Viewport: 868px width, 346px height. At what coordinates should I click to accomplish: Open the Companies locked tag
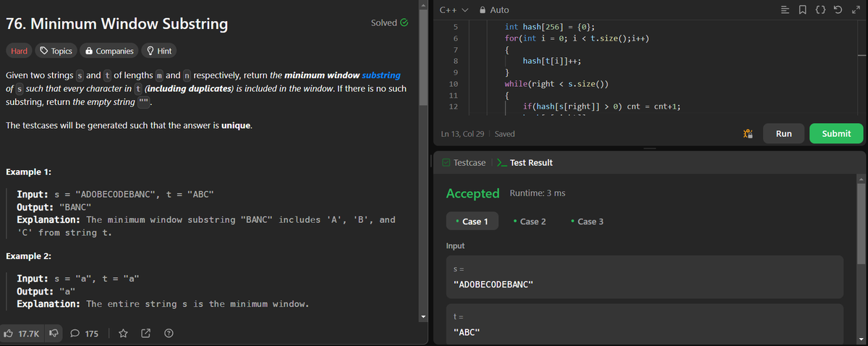109,51
